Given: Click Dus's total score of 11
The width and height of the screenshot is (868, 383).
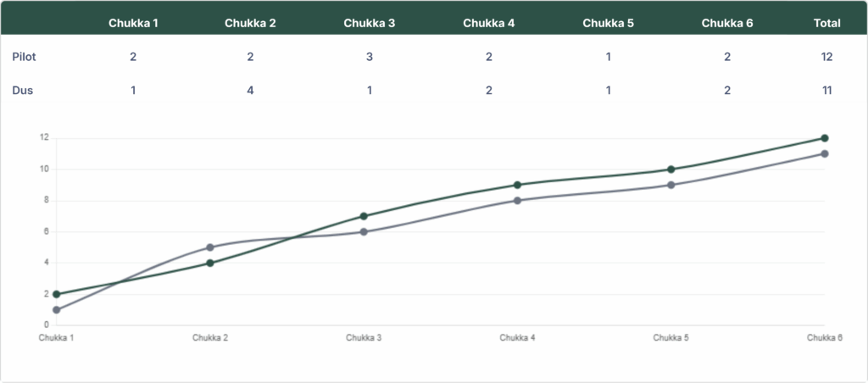Looking at the screenshot, I should point(826,90).
